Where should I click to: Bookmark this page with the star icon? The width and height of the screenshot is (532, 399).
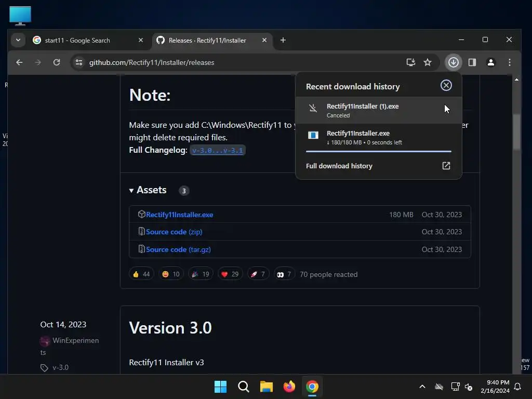coord(428,62)
